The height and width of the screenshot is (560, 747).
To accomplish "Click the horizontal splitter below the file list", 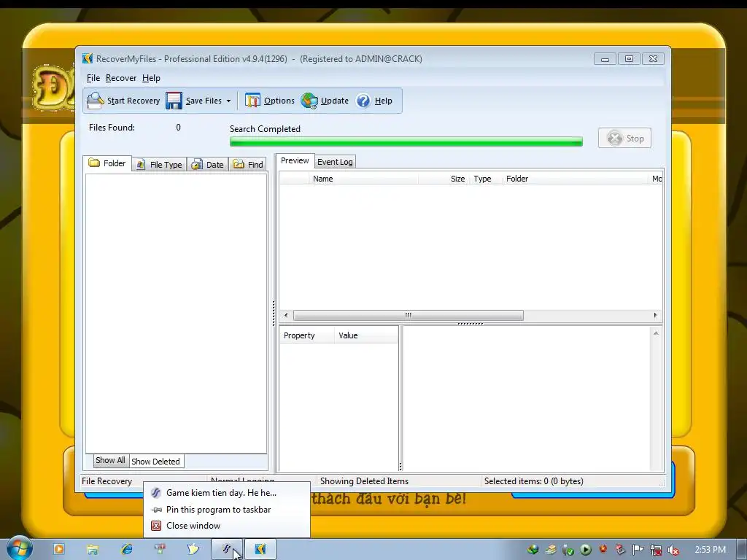I will 471,323.
